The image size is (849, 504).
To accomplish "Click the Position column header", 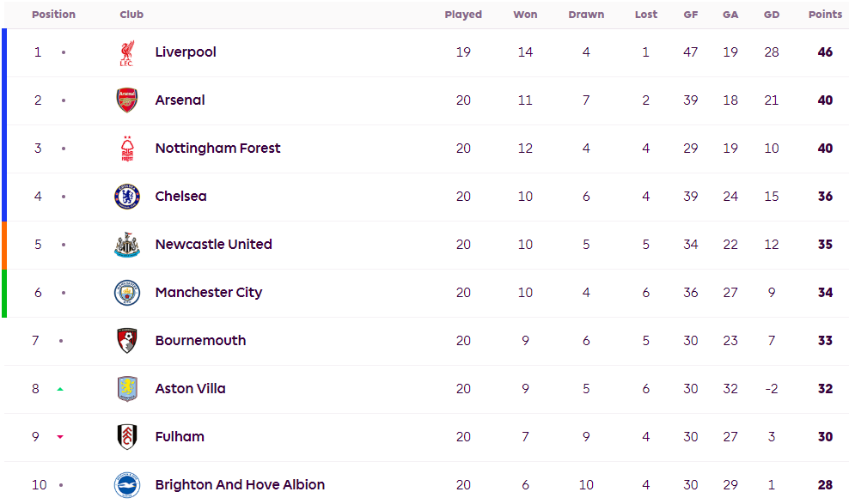I will 53,15.
